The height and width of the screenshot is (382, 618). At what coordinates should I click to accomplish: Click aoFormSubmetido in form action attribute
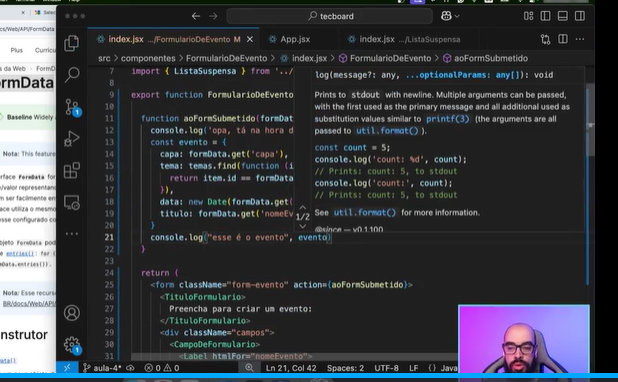pos(367,285)
